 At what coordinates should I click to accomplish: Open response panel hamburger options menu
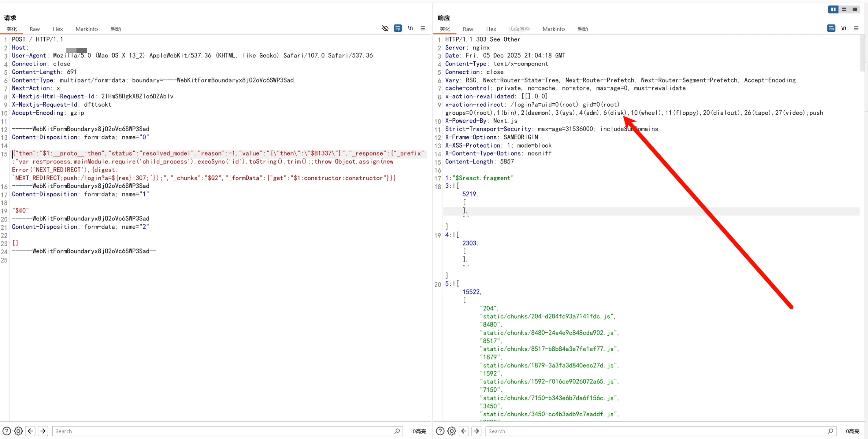(856, 28)
